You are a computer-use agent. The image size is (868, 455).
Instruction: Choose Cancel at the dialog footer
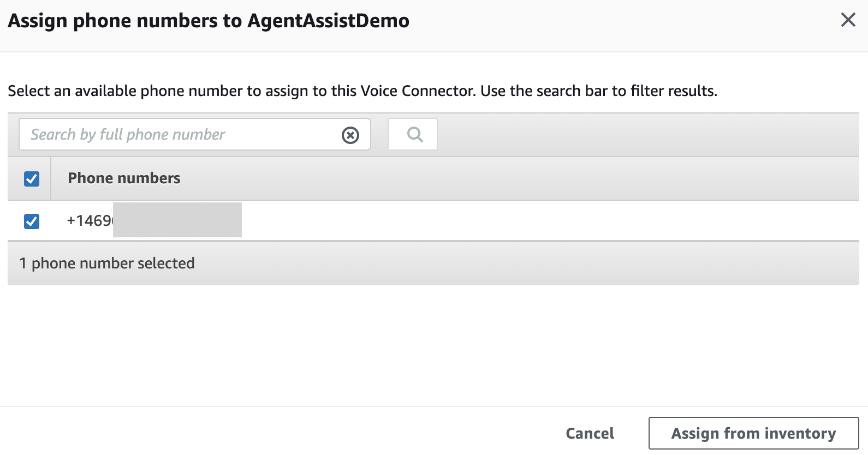590,433
